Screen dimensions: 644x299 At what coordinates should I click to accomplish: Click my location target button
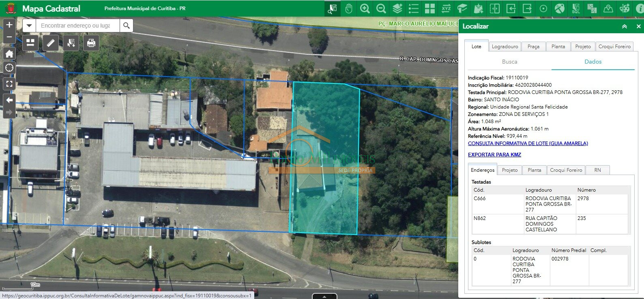9,68
